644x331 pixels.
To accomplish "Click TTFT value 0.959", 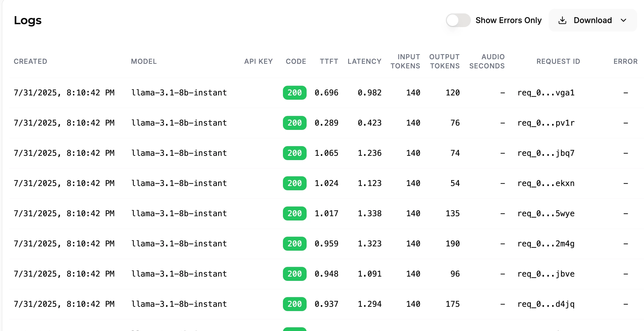I will [x=326, y=244].
